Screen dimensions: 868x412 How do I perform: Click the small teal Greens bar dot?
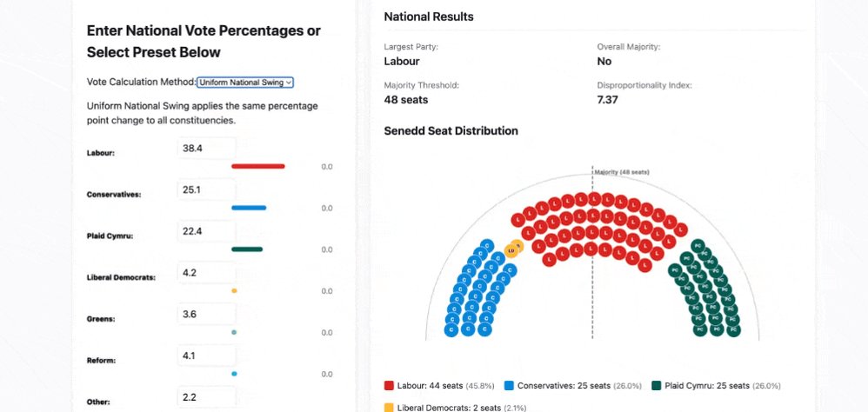click(x=234, y=332)
